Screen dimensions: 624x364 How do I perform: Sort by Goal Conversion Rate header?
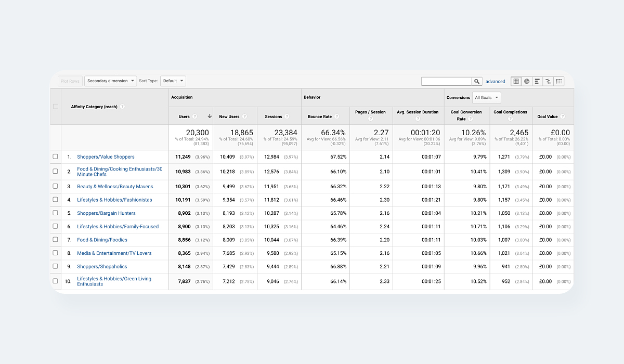(x=466, y=115)
